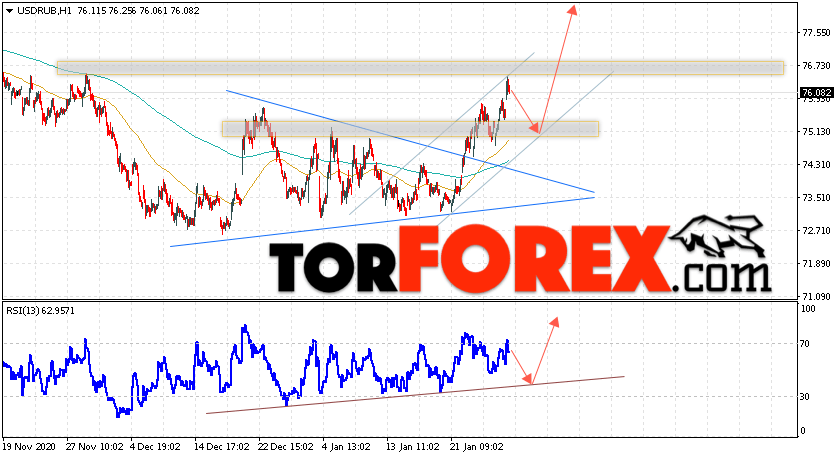Select the RSI(13) 62.9571 indicator label
Screen dimensions: 838x458
click(41, 310)
